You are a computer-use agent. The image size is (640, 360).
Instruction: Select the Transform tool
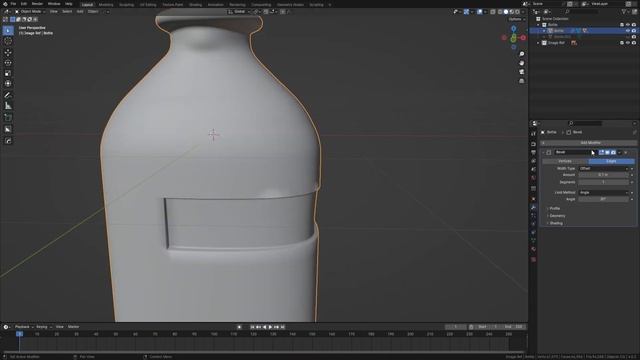[8, 84]
